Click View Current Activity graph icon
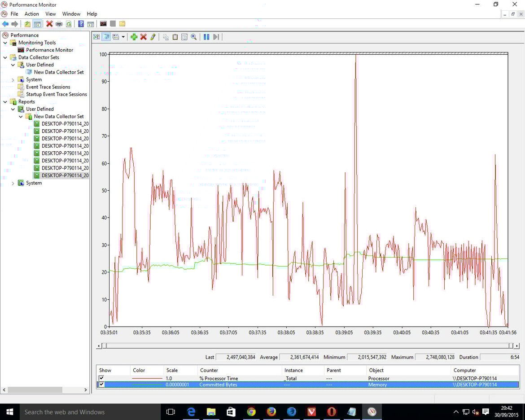525x420 pixels. tap(96, 37)
